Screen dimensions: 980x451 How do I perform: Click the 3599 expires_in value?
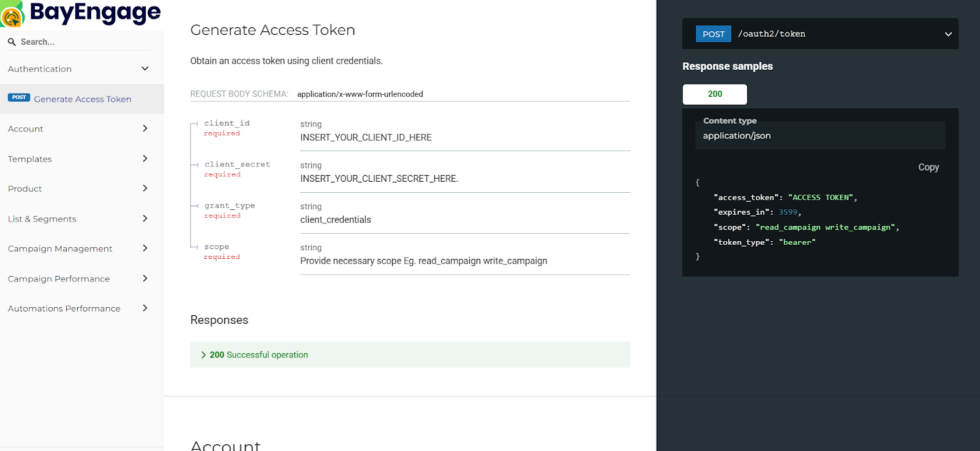788,212
